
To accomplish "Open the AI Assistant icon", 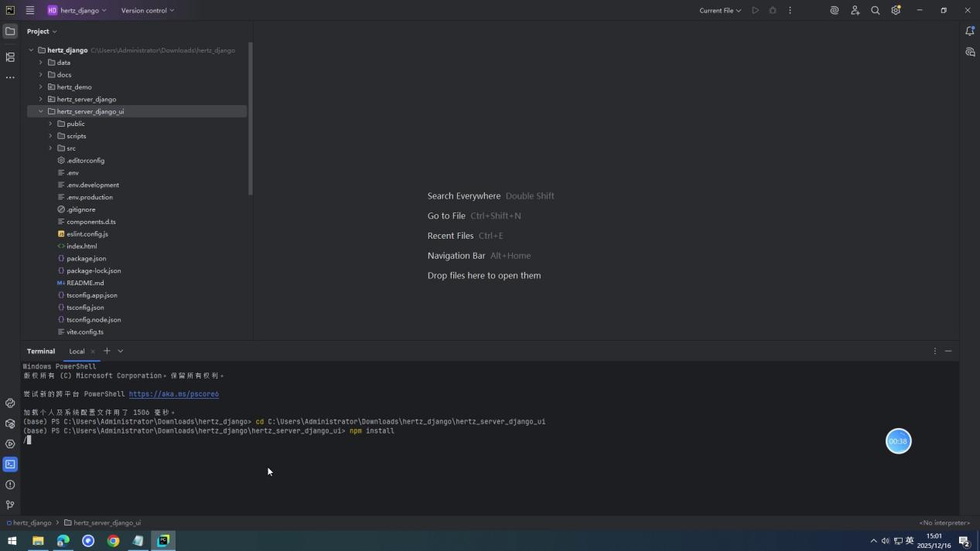I will (834, 10).
